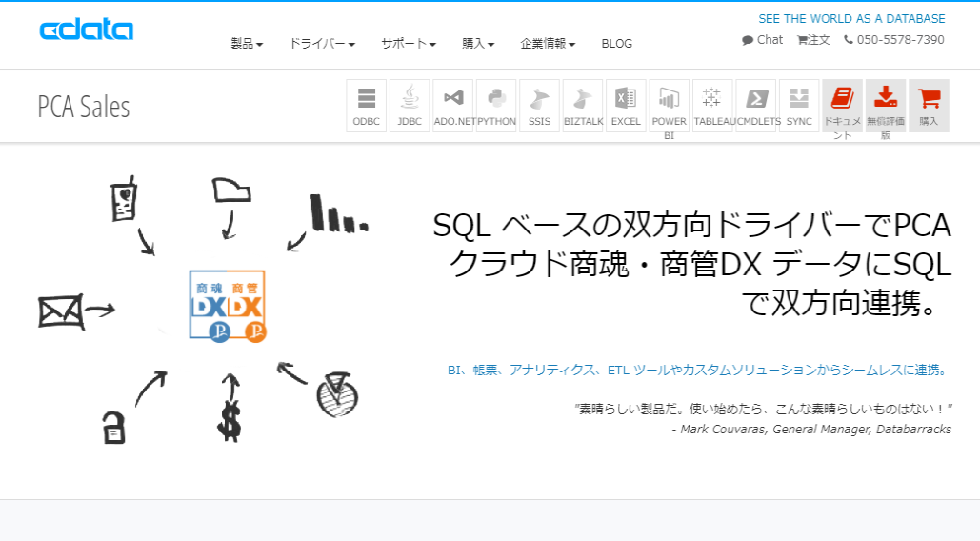Choose the ADO.NET provider icon
980x541 pixels.
pos(453,106)
